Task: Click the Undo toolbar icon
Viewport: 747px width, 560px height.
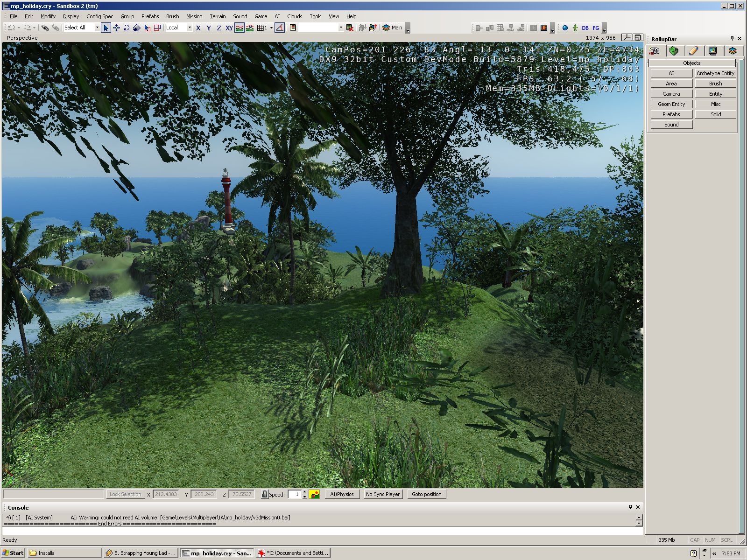Action: click(x=11, y=28)
